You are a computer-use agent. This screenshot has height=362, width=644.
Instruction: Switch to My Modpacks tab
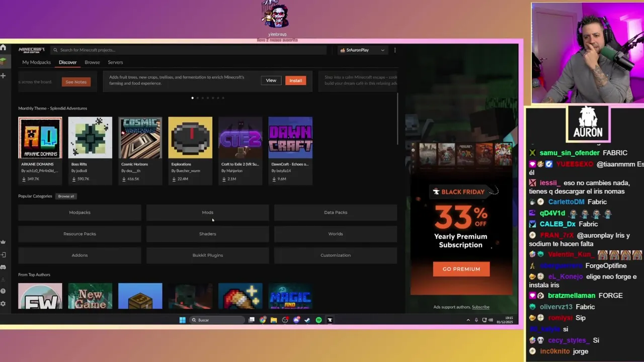[36, 62]
